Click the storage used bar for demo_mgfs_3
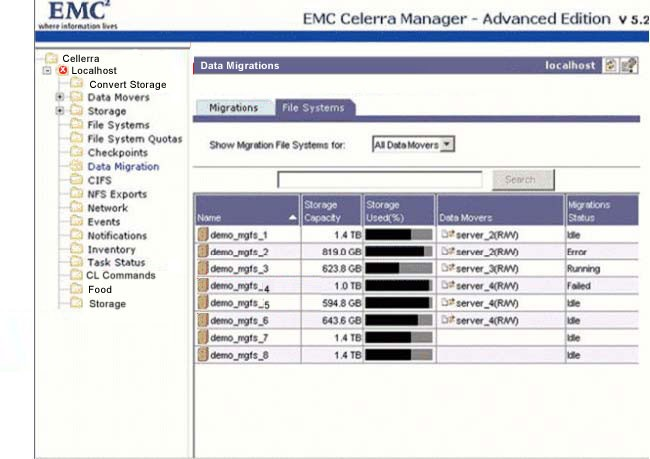Image resolution: width=650 pixels, height=459 pixels. click(399, 269)
